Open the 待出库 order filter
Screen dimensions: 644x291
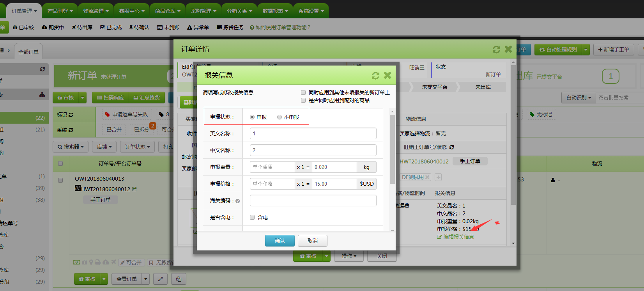click(x=82, y=27)
